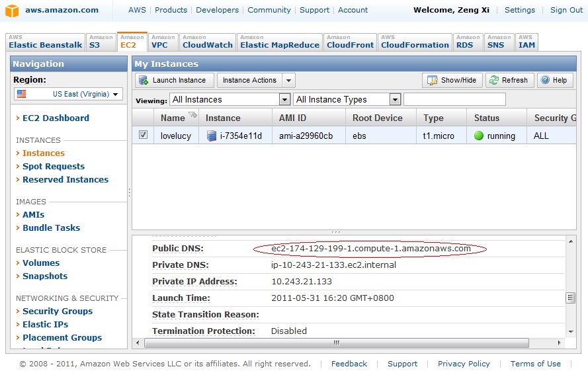Open the Instance Actions dropdown arrow
The image size is (588, 373).
tap(288, 80)
